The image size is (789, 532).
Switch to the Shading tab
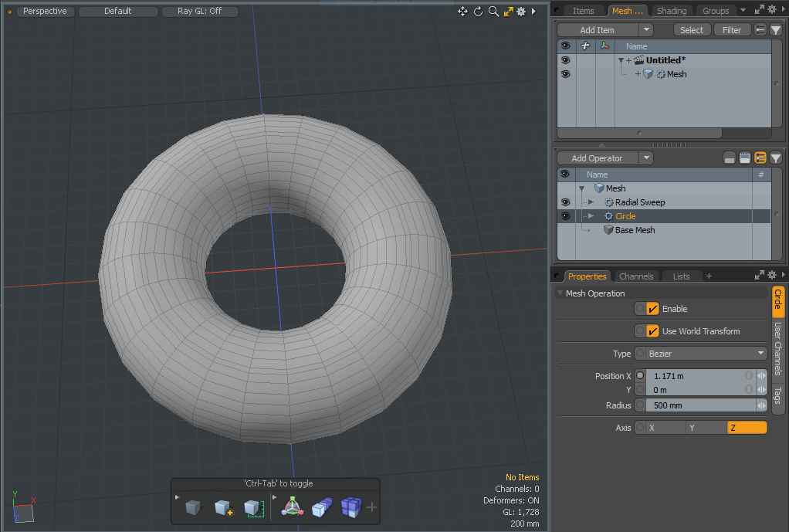[x=671, y=11]
